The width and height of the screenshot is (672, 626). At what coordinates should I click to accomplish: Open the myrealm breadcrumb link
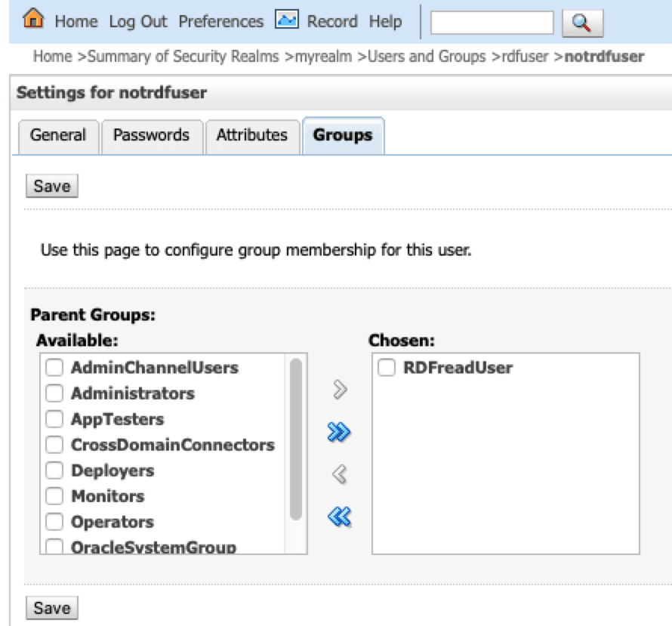click(x=324, y=57)
